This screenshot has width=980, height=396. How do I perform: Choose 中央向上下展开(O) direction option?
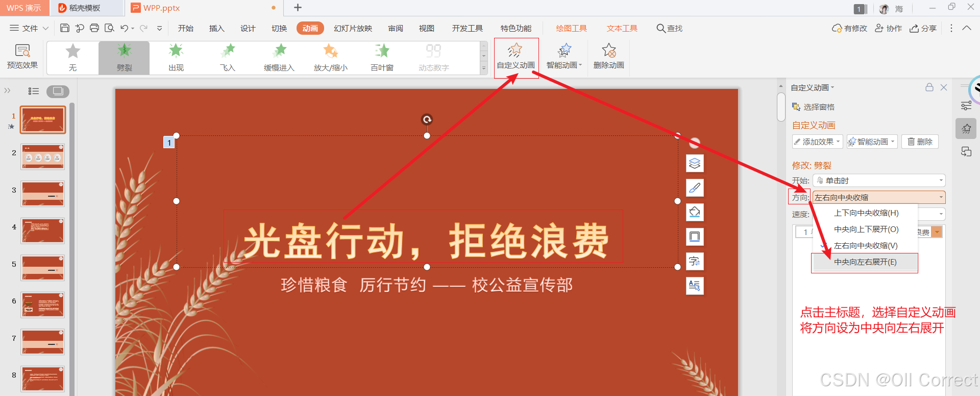pos(866,229)
